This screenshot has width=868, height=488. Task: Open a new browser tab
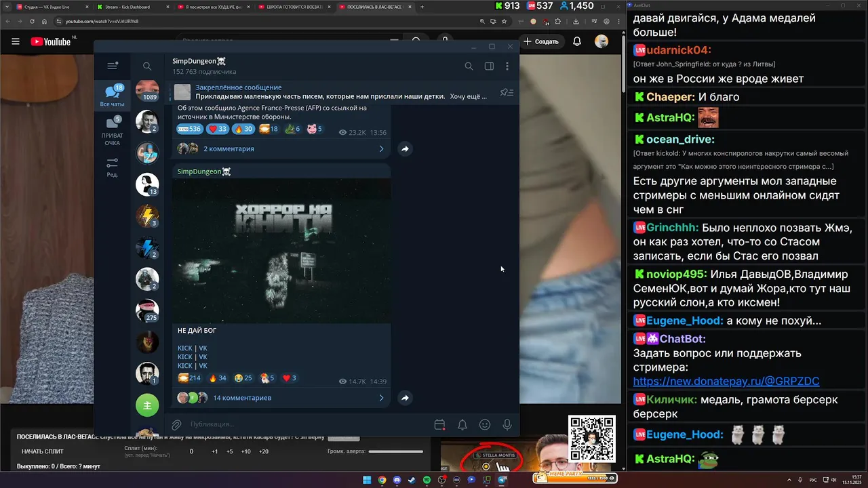(422, 7)
